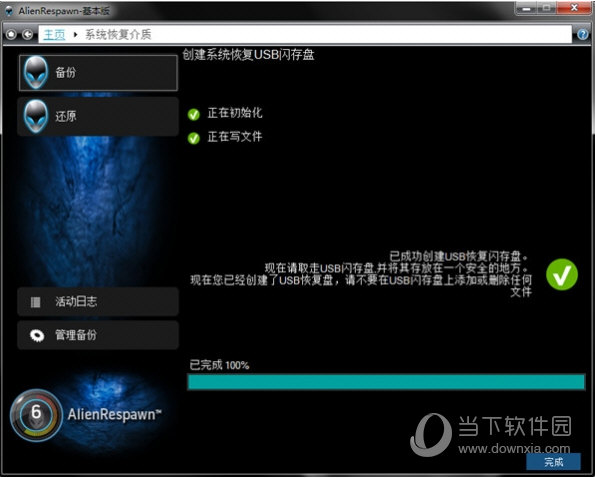This screenshot has width=595, height=478.
Task: Click the 完成 finish button
Action: click(x=554, y=462)
